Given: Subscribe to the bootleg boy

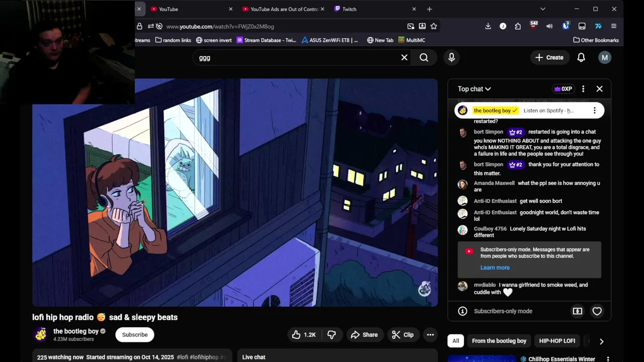Looking at the screenshot, I should coord(135,335).
